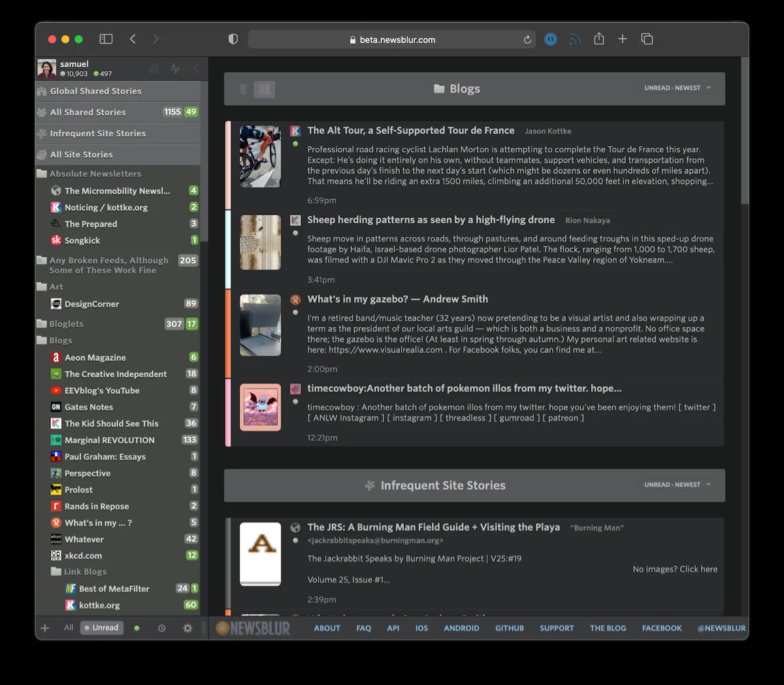Viewport: 784px width, 685px height.
Task: Open All Site Stories
Action: (118, 154)
